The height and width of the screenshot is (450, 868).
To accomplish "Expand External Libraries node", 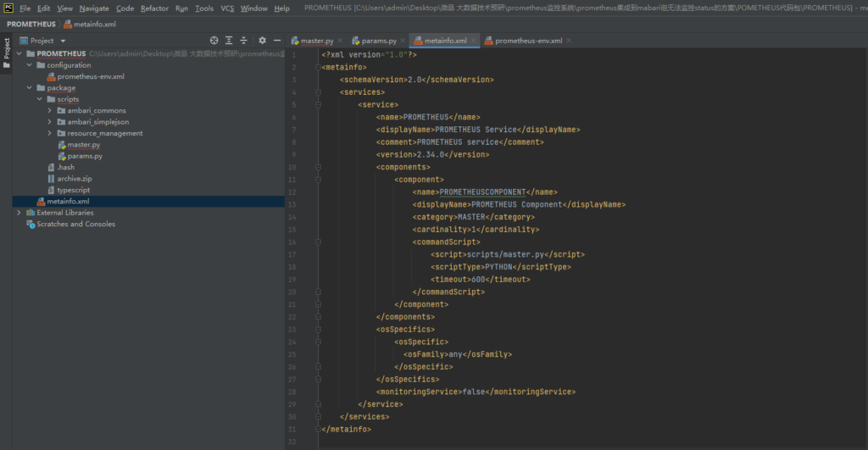I will pyautogui.click(x=19, y=213).
